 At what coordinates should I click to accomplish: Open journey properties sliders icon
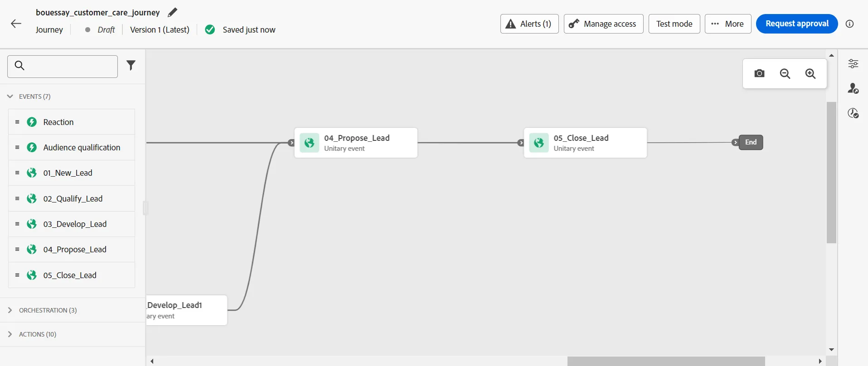[x=853, y=63]
